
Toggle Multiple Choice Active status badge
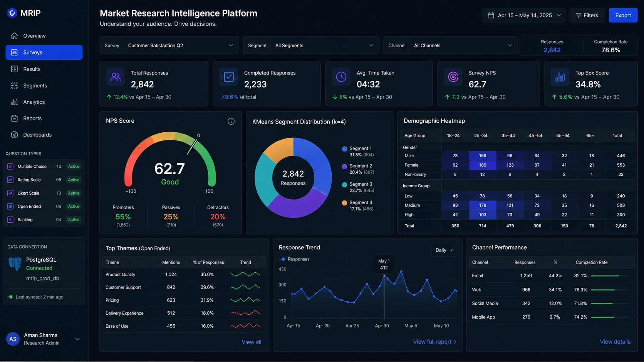74,167
